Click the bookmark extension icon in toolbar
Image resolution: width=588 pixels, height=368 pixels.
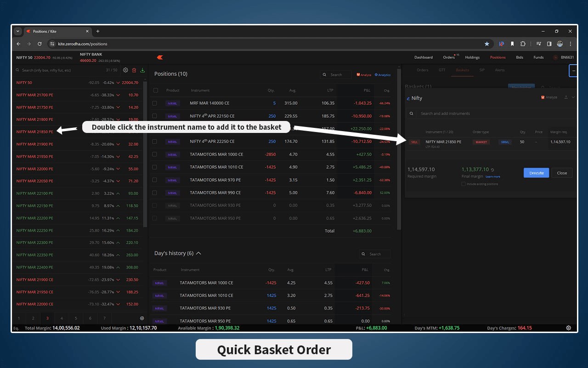tap(512, 44)
